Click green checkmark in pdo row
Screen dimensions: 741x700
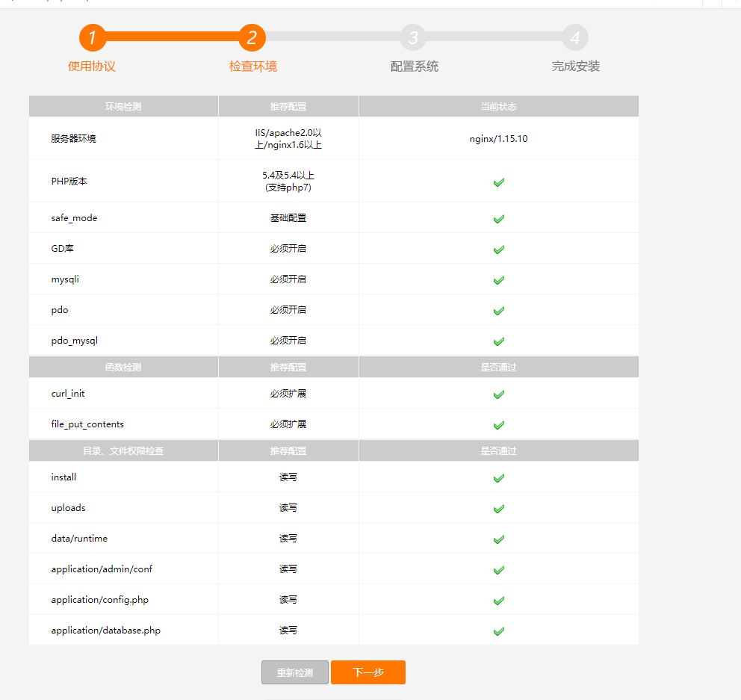click(x=498, y=311)
